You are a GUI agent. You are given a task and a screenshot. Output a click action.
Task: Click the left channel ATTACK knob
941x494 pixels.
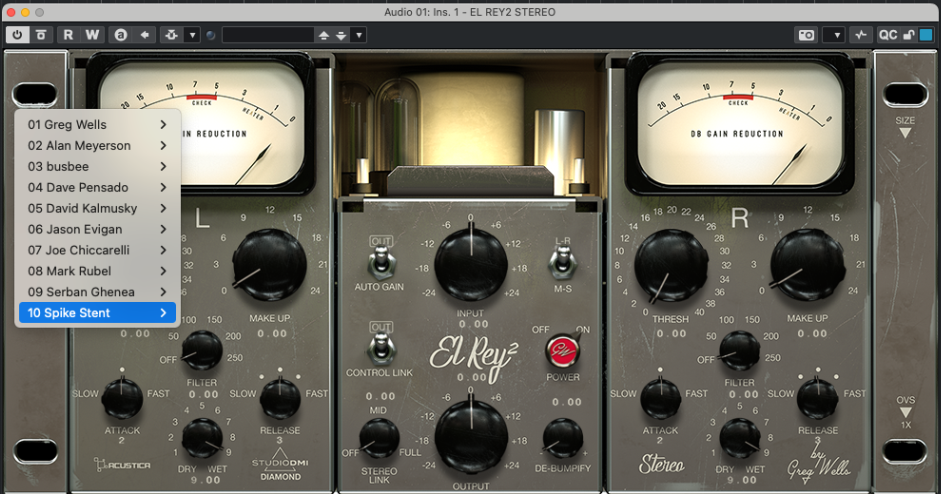point(122,399)
